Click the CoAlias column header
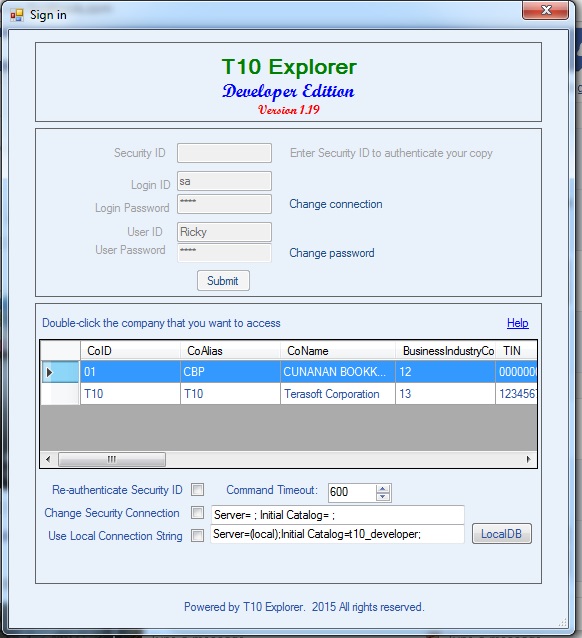The height and width of the screenshot is (638, 582). [230, 350]
